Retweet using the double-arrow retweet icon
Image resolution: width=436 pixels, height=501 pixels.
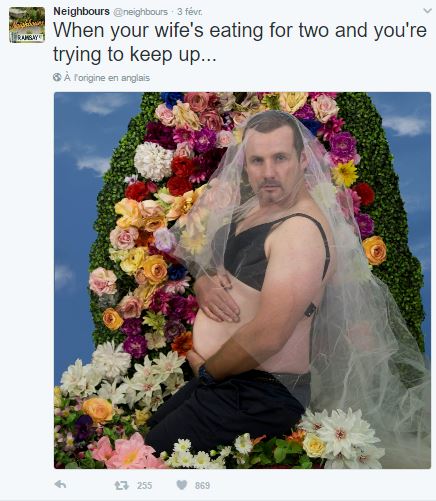122,485
